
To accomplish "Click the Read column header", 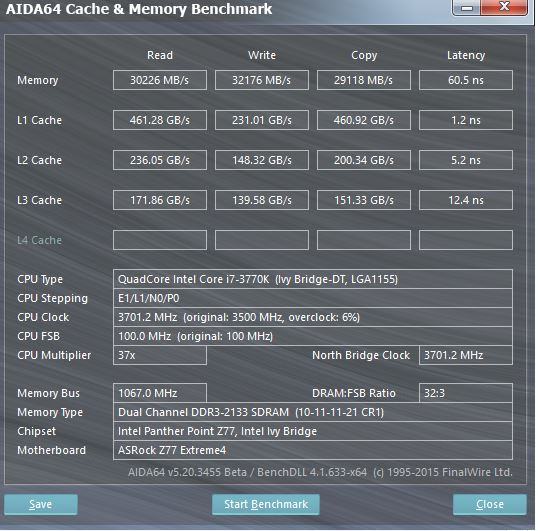I will [x=160, y=55].
